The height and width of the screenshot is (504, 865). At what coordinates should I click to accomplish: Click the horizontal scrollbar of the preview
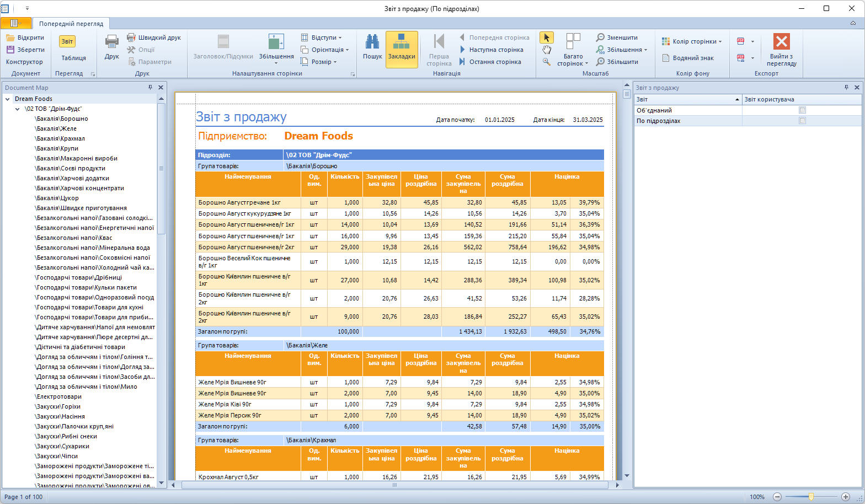point(394,485)
